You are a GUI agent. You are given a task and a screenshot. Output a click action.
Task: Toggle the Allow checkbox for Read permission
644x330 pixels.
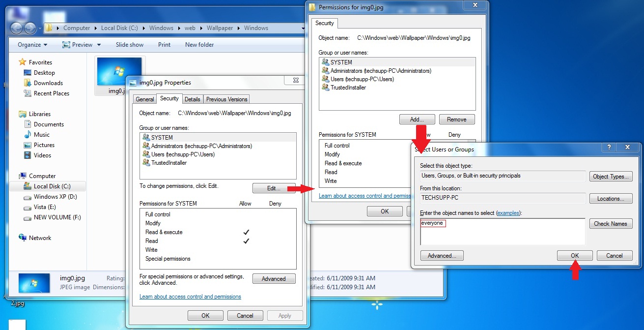click(246, 240)
